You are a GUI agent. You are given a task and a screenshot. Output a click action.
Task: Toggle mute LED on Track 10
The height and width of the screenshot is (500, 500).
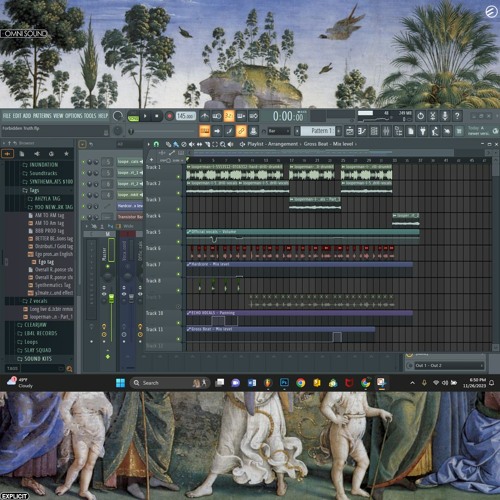click(x=178, y=323)
